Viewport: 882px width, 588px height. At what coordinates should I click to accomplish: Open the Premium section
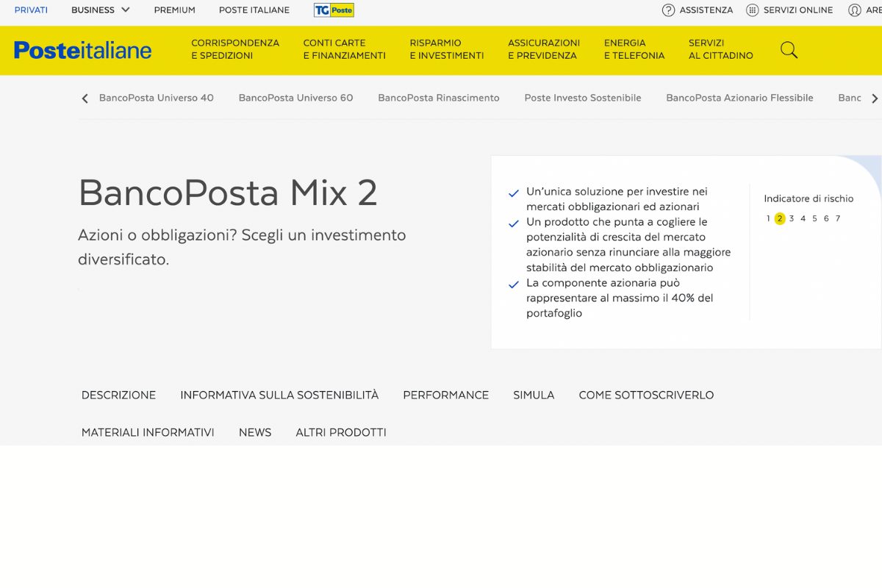point(175,10)
